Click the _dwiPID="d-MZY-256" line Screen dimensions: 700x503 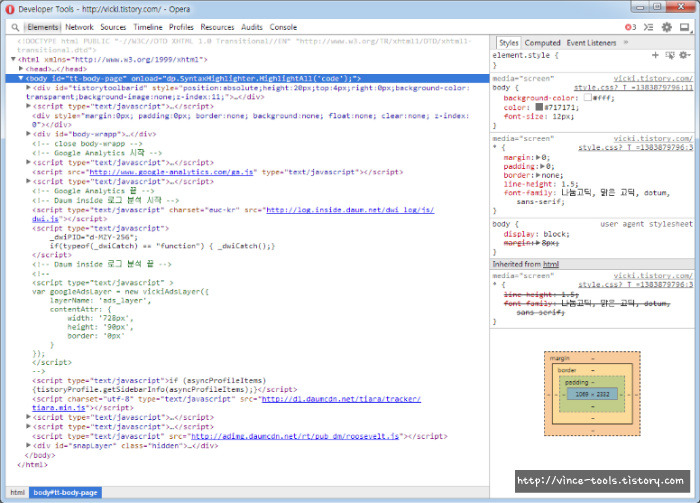94,237
